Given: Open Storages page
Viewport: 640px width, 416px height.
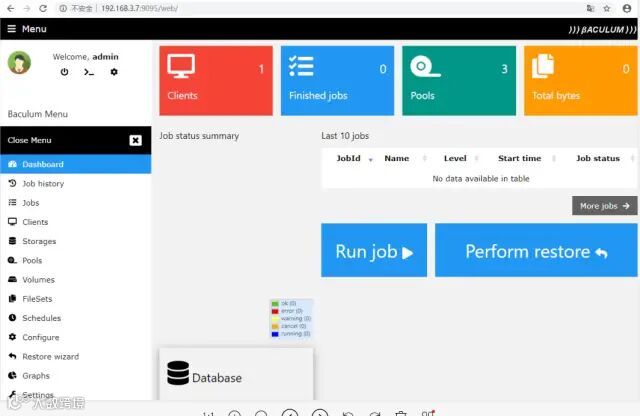Looking at the screenshot, I should (76, 241).
